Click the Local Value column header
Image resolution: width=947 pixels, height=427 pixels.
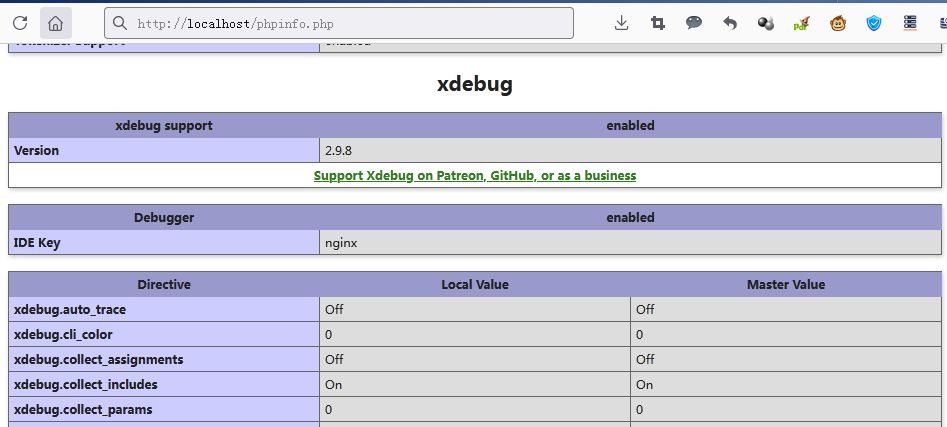475,284
